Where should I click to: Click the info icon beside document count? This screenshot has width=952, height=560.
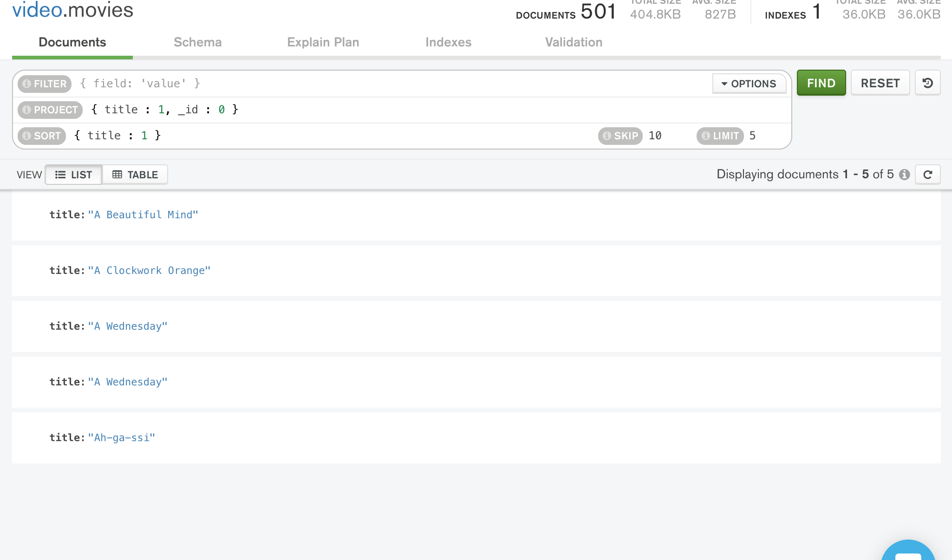coord(904,175)
